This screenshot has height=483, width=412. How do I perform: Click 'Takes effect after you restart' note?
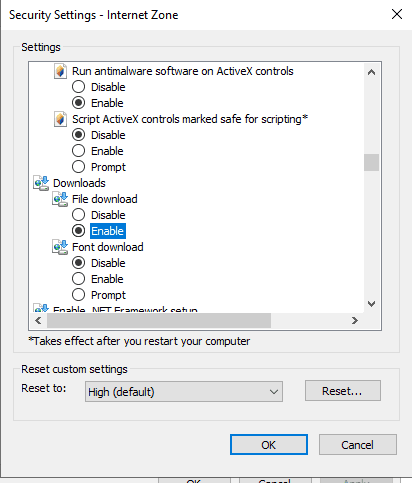[x=139, y=341]
